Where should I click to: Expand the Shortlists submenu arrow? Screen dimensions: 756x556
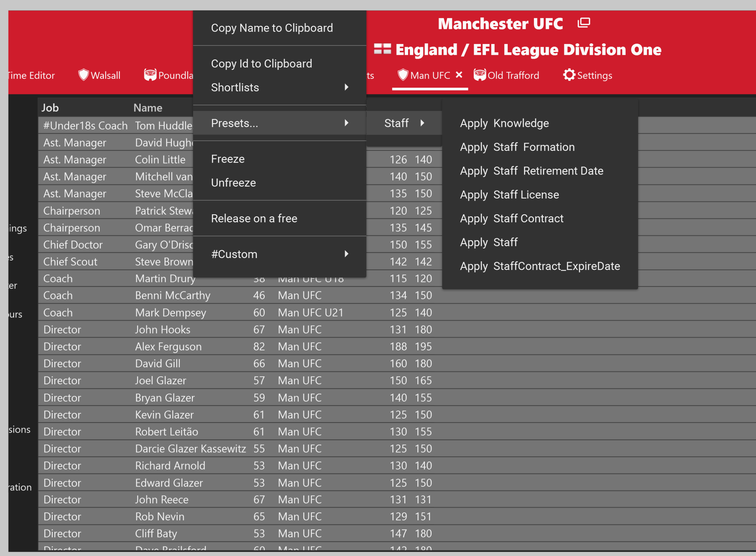[346, 87]
